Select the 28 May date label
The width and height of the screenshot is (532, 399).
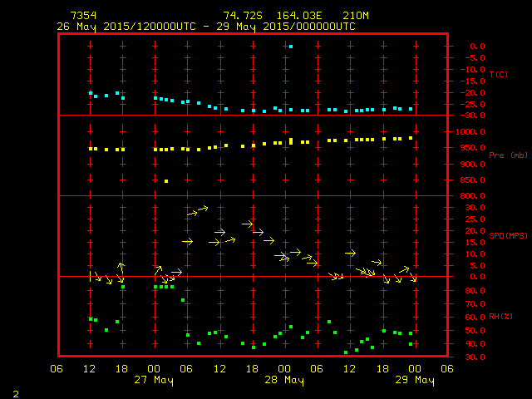(284, 381)
